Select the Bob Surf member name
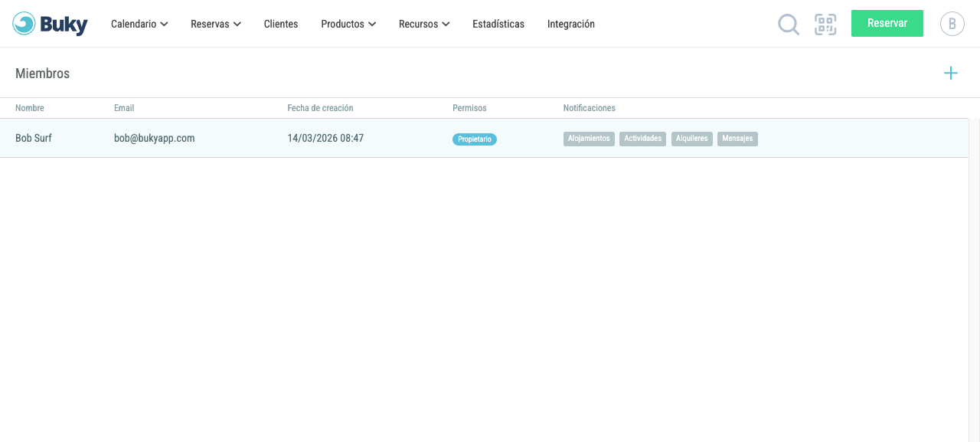 coord(34,138)
